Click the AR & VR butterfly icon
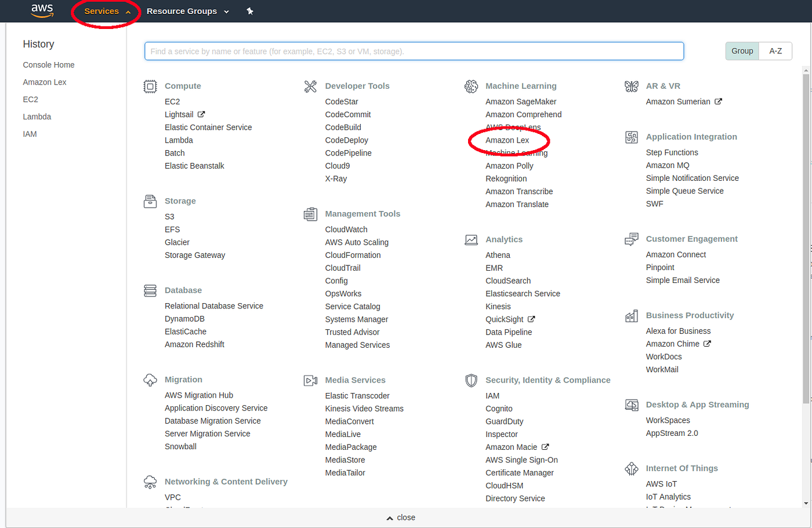Screen dimensions: 812x528 [632, 86]
